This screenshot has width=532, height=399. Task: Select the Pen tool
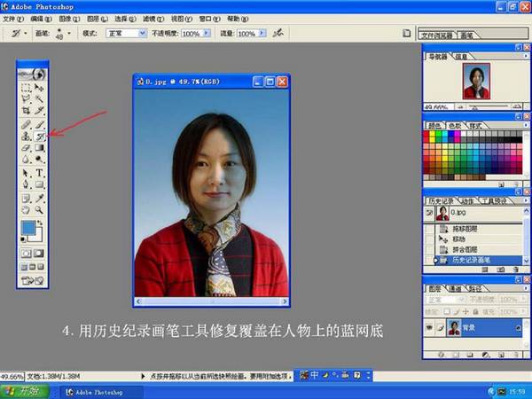point(26,184)
